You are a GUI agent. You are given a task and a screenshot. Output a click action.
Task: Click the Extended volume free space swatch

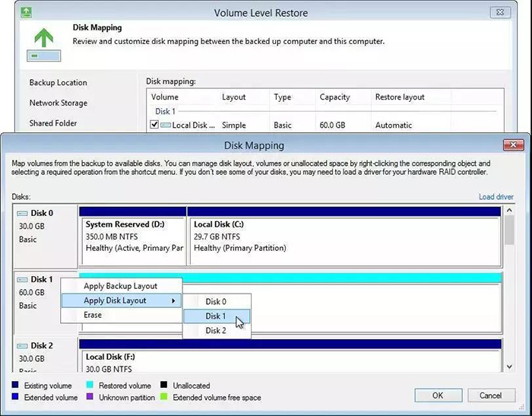tap(164, 397)
